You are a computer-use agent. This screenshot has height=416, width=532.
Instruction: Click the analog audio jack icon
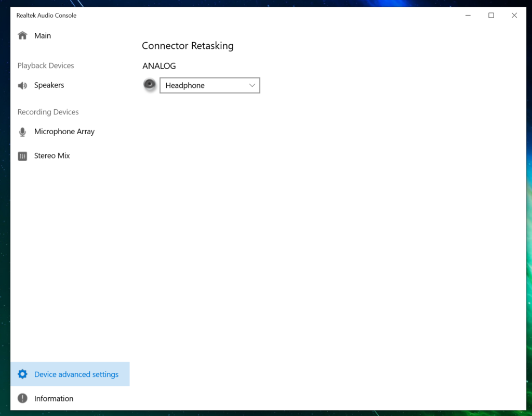149,84
